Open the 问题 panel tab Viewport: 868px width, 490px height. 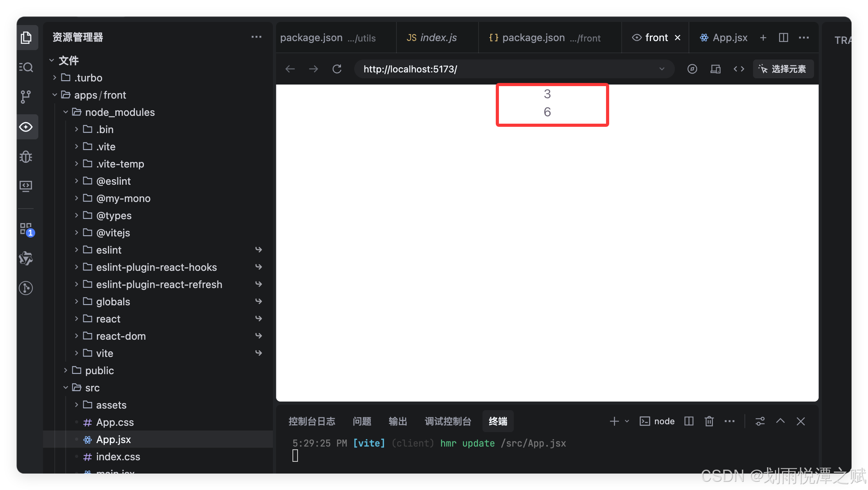pos(362,421)
